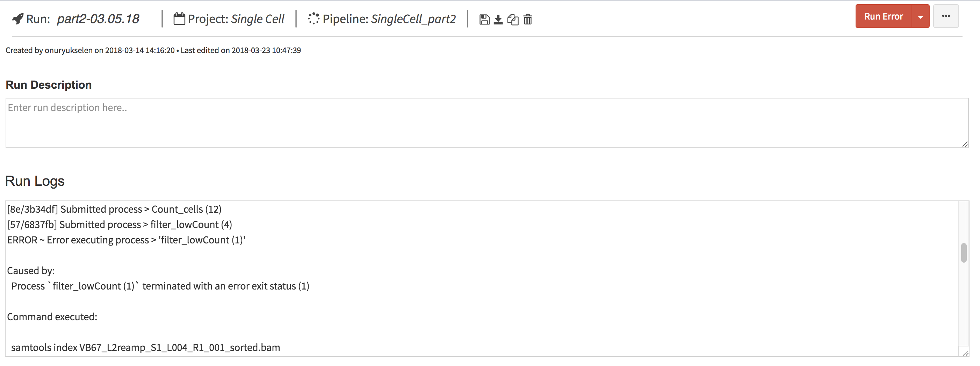This screenshot has height=366, width=980.
Task: Click the ERROR line in run logs
Action: coord(126,240)
